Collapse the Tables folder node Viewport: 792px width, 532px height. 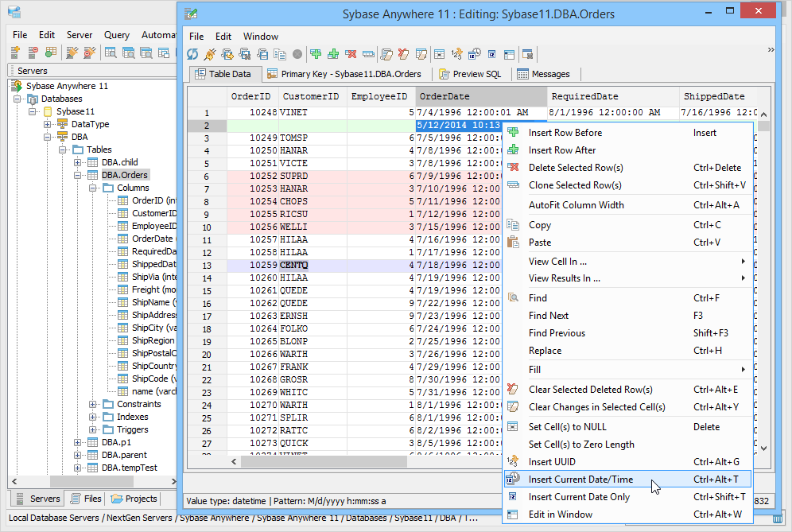click(x=62, y=150)
